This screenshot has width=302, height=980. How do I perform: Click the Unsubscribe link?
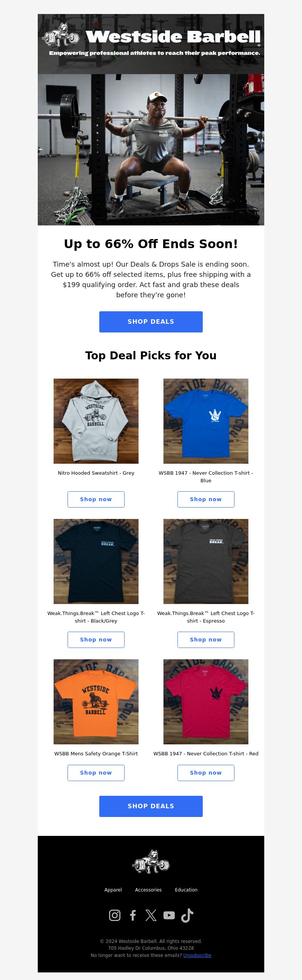(x=197, y=955)
